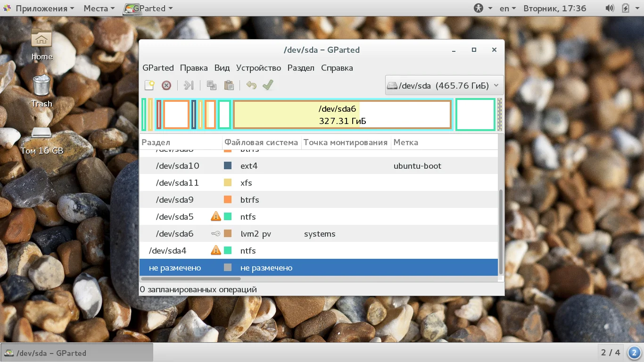Click the New partition toolbar icon
Viewport: 644px width, 362px height.
click(x=149, y=85)
